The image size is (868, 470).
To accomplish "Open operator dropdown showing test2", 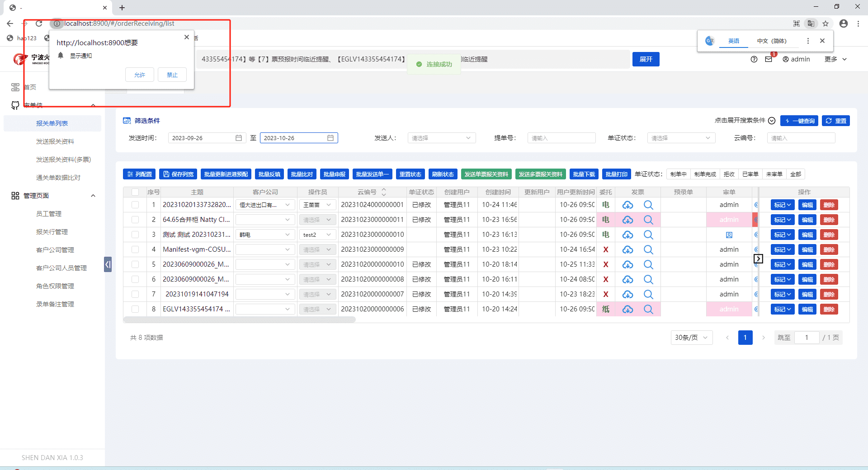I will [x=318, y=235].
